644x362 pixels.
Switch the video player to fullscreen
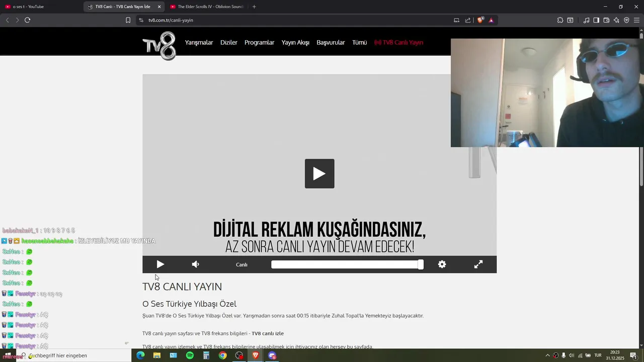click(x=478, y=264)
